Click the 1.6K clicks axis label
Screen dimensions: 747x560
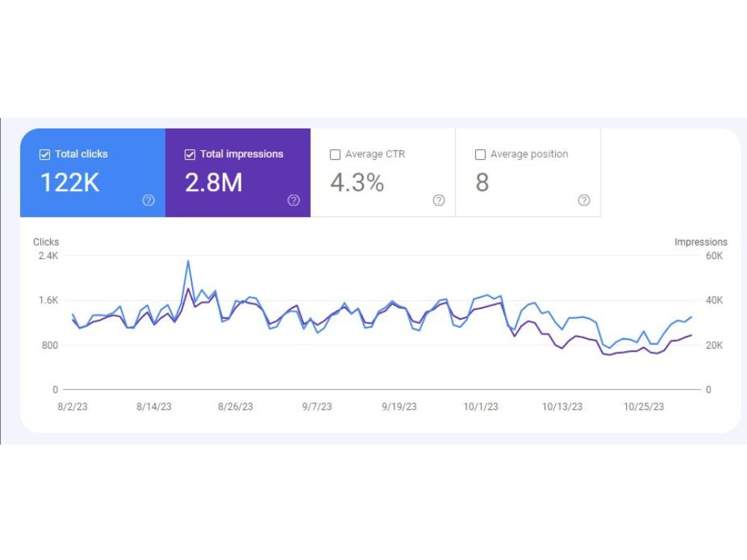click(x=49, y=300)
